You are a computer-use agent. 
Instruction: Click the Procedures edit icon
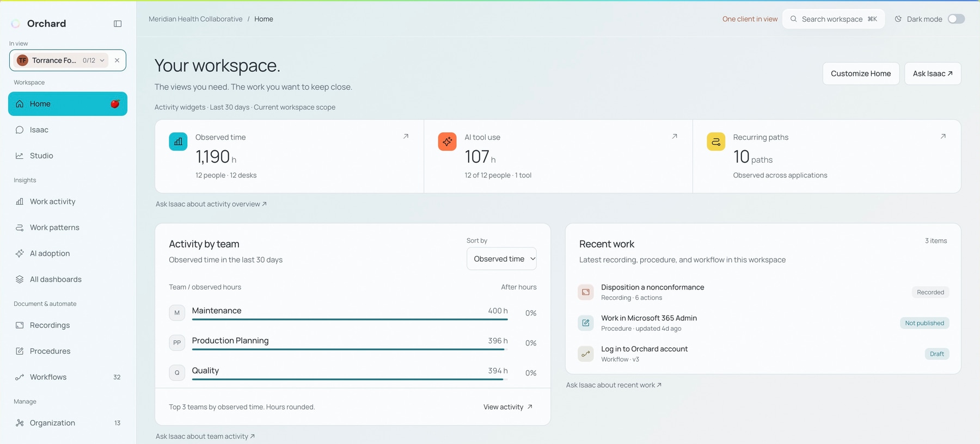click(20, 351)
